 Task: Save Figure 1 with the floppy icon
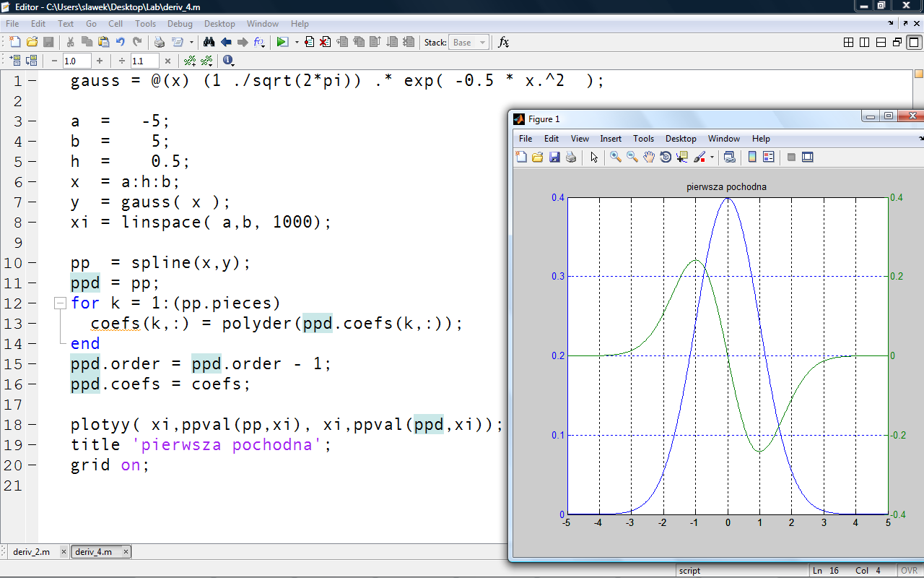554,157
